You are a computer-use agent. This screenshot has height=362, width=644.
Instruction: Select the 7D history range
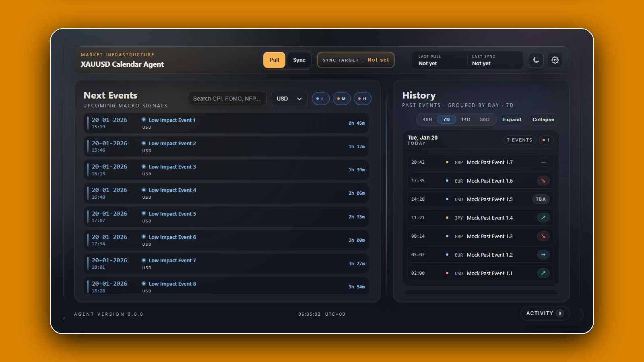pos(446,119)
